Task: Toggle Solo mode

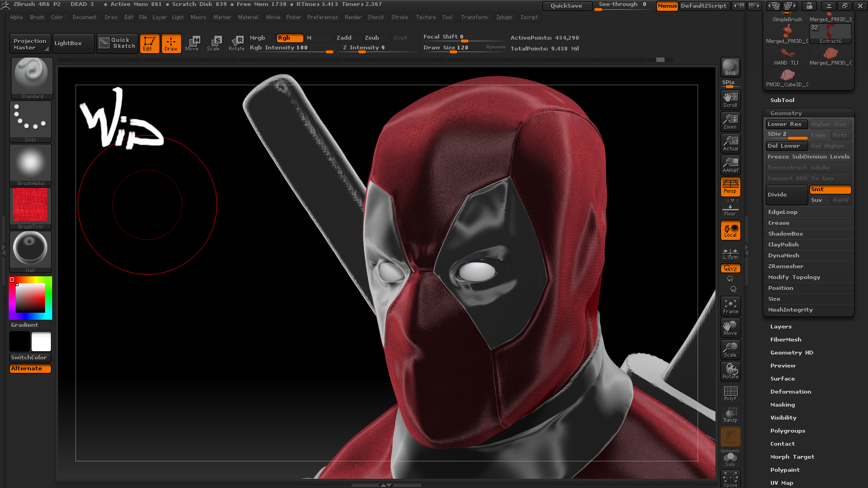Action: point(731,459)
